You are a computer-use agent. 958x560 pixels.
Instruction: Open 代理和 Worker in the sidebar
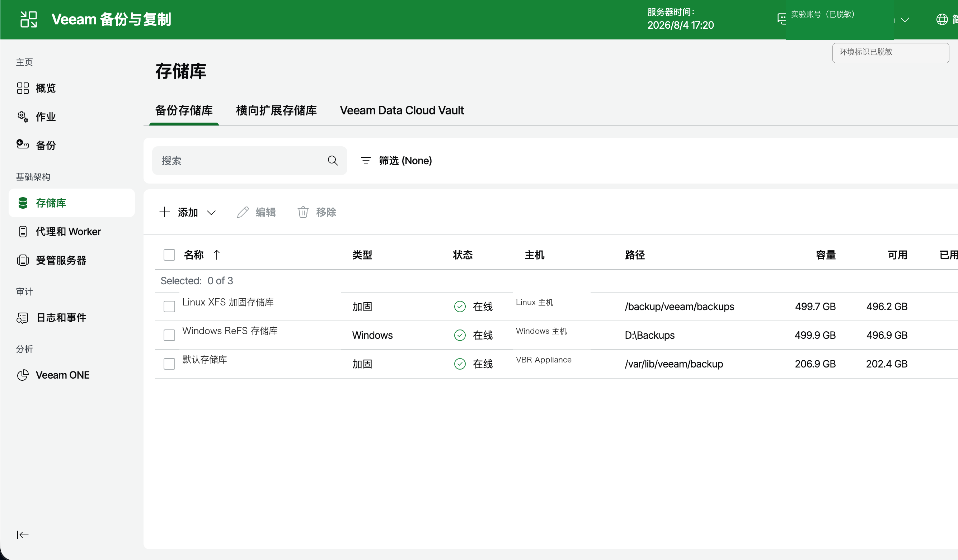pos(69,231)
